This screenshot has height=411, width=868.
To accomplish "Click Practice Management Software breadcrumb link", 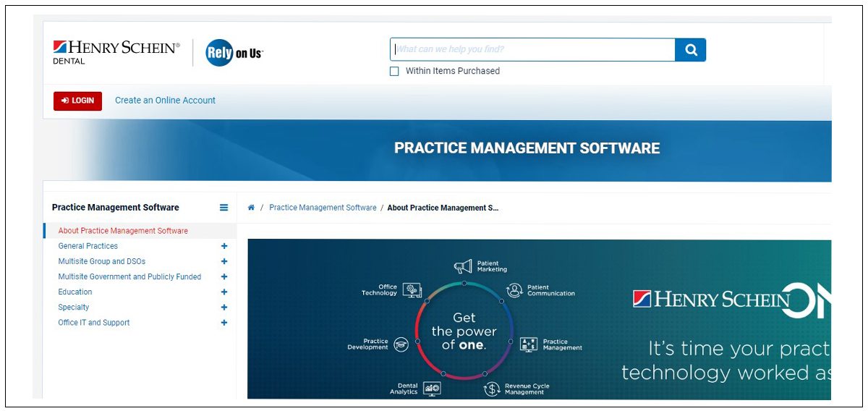I will (323, 208).
